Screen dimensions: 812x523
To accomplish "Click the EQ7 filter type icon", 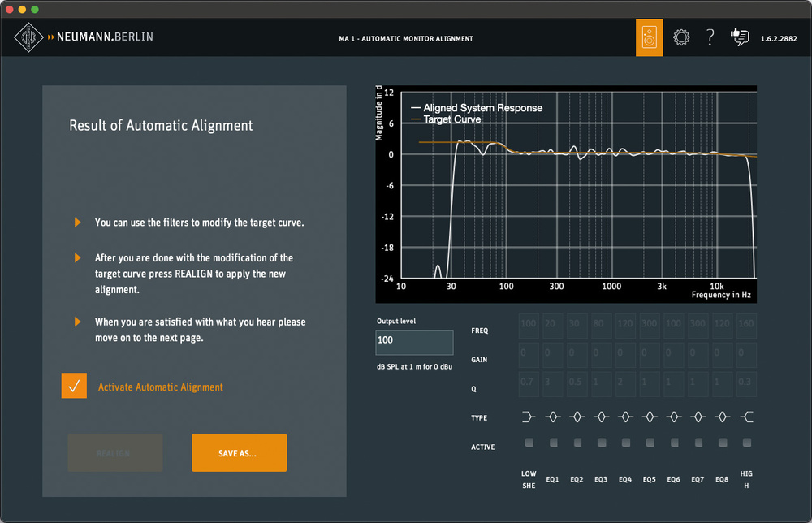I will 698,417.
